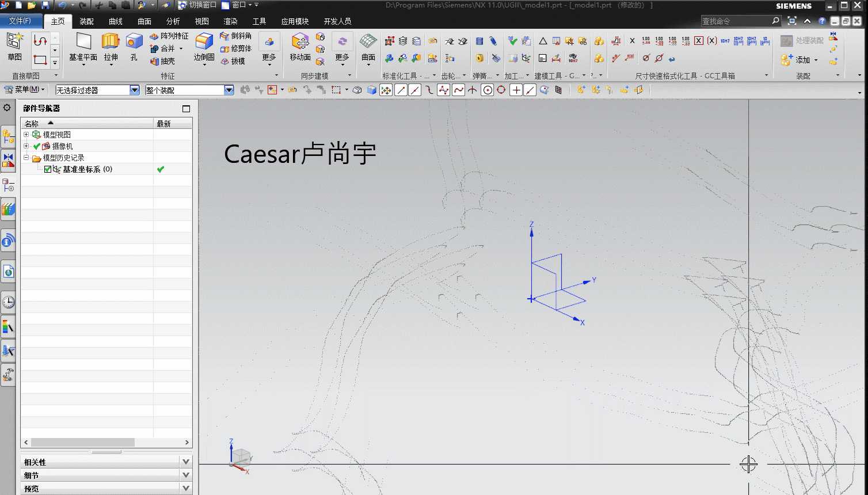
Task: Open 更多 in the 同步建模 group
Action: (x=342, y=48)
